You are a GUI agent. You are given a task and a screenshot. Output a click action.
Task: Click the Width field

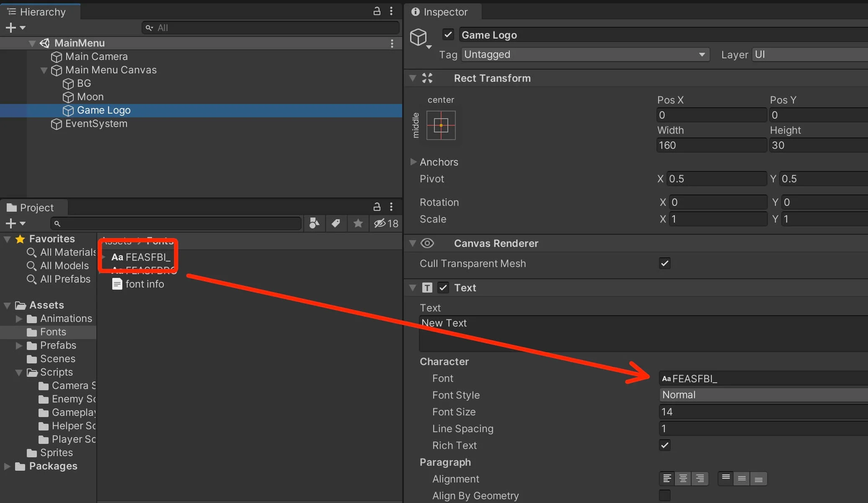(711, 145)
